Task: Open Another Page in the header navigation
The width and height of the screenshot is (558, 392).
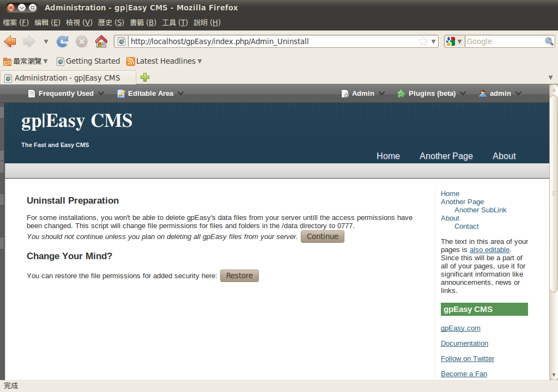Action: 446,156
